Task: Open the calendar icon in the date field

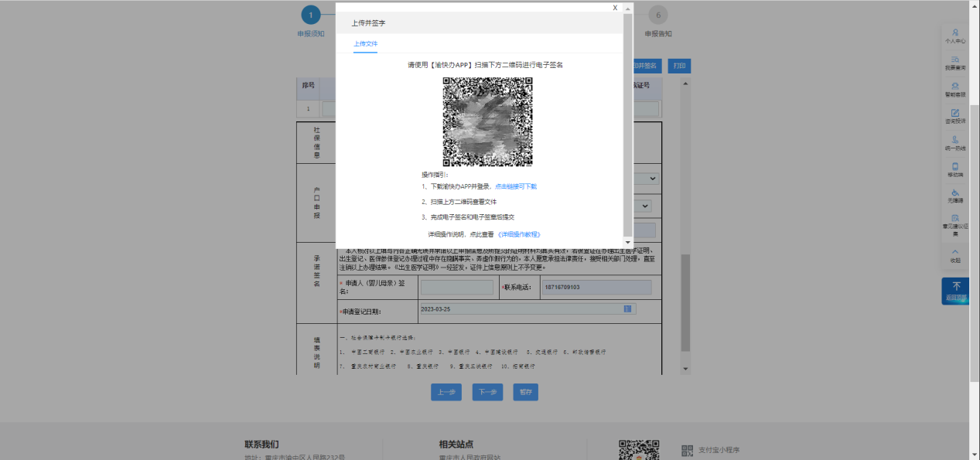Action: click(627, 309)
